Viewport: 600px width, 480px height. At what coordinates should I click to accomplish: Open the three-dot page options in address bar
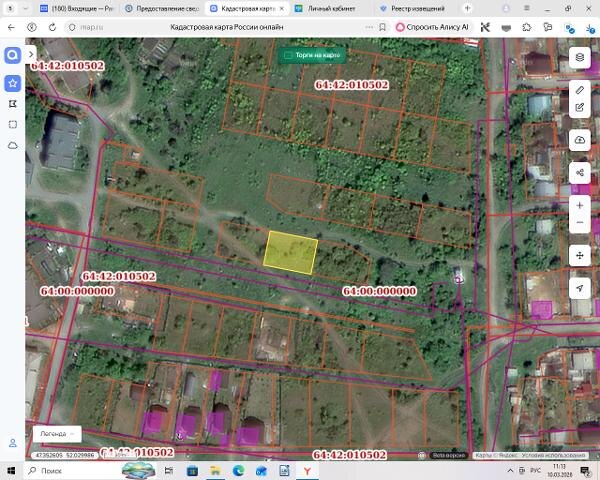click(369, 27)
